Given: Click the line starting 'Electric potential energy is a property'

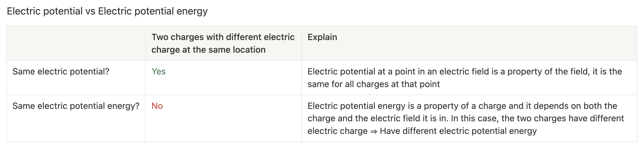Looking at the screenshot, I should (462, 106).
